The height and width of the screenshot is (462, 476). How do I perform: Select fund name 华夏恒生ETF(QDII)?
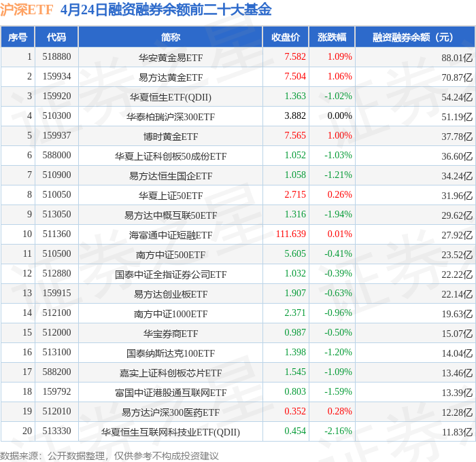coord(171,97)
